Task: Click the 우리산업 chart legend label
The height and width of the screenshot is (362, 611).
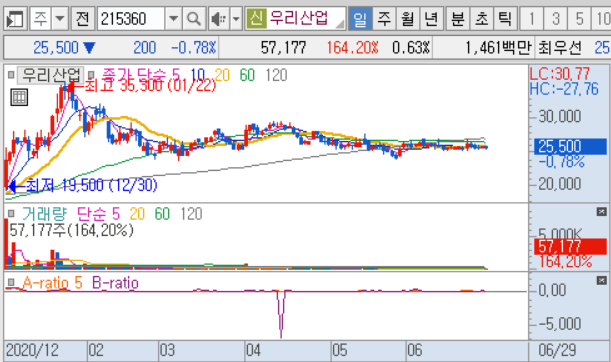Action: (51, 75)
